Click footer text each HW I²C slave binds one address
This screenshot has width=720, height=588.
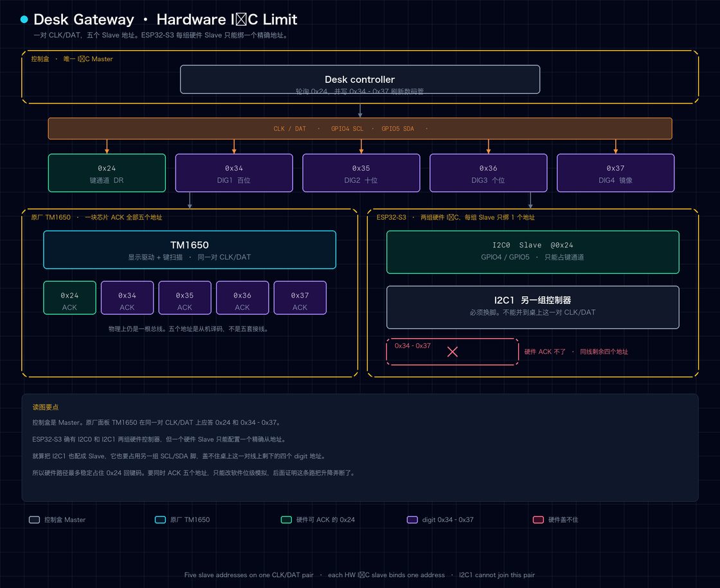pyautogui.click(x=386, y=575)
